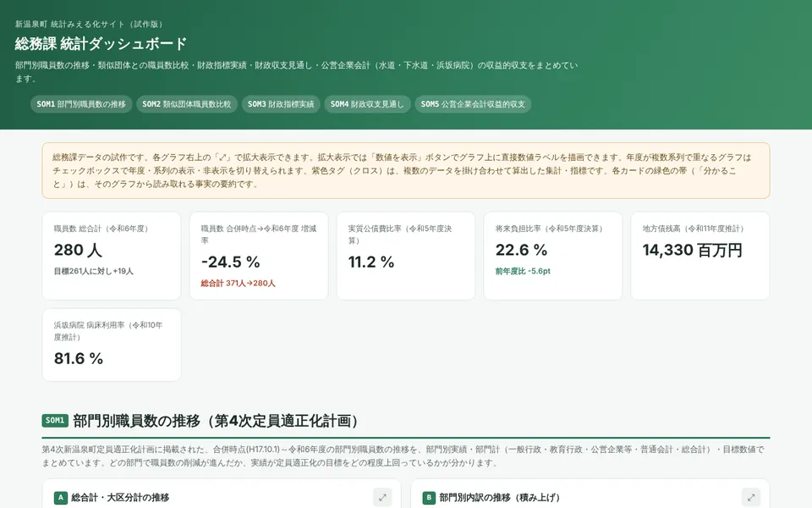The image size is (812, 508).
Task: Open SOM5 公営企業会計収益的収支 section
Action: [473, 104]
